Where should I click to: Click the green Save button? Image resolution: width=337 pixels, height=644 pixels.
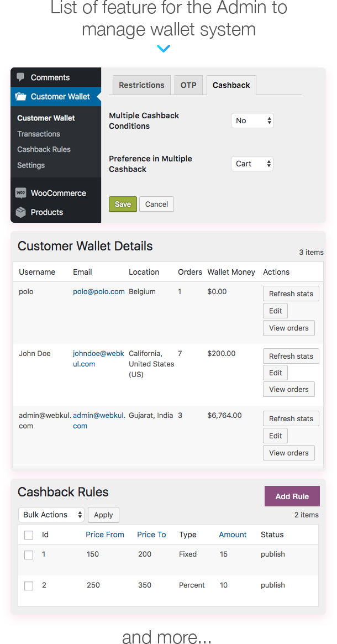(123, 204)
